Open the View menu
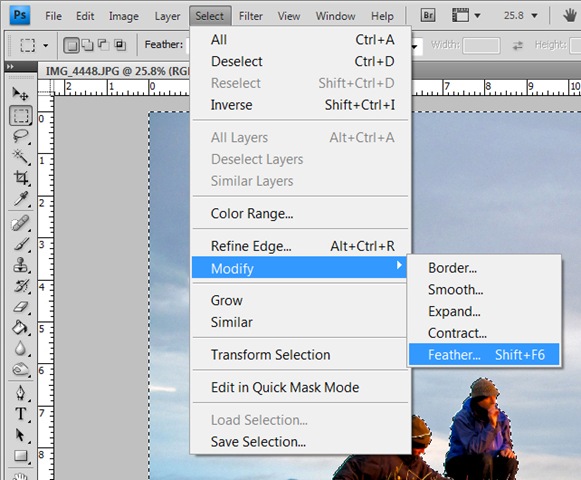Screen dimensions: 581x480 click(x=289, y=16)
